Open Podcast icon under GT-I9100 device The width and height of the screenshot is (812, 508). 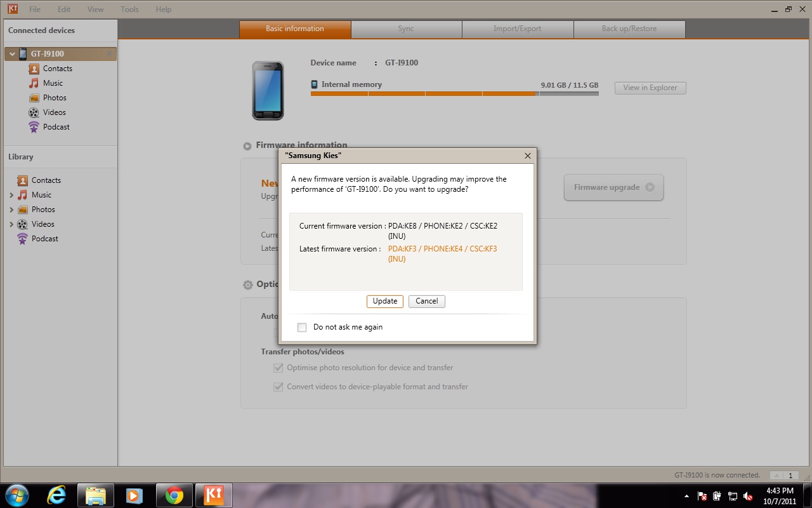tap(34, 127)
